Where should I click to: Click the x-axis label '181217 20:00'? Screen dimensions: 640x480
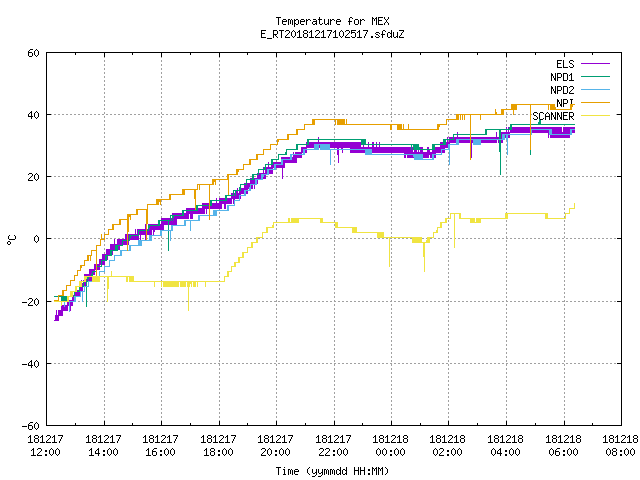[276, 446]
